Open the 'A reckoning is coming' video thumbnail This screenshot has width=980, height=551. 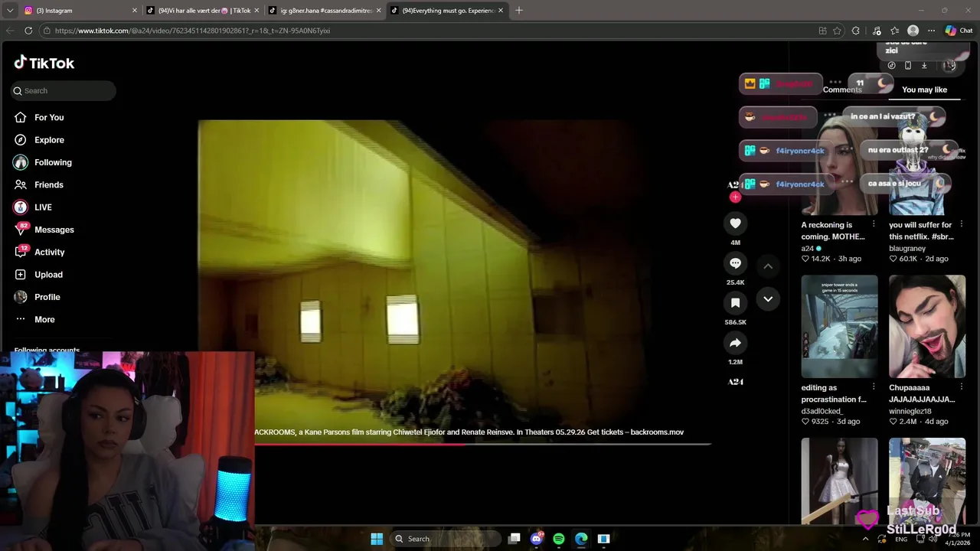[x=839, y=164]
